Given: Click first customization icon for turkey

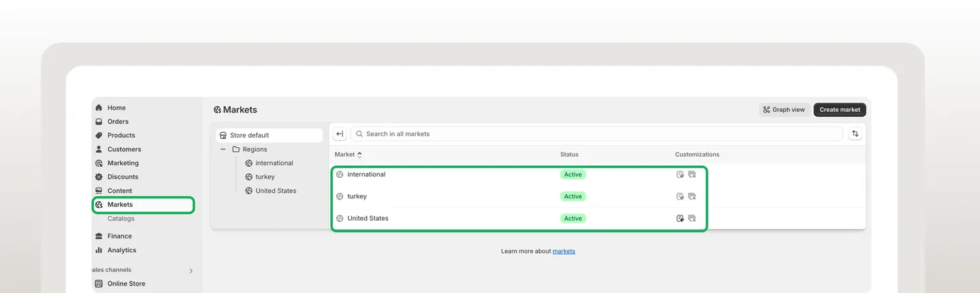Looking at the screenshot, I should coord(680,196).
